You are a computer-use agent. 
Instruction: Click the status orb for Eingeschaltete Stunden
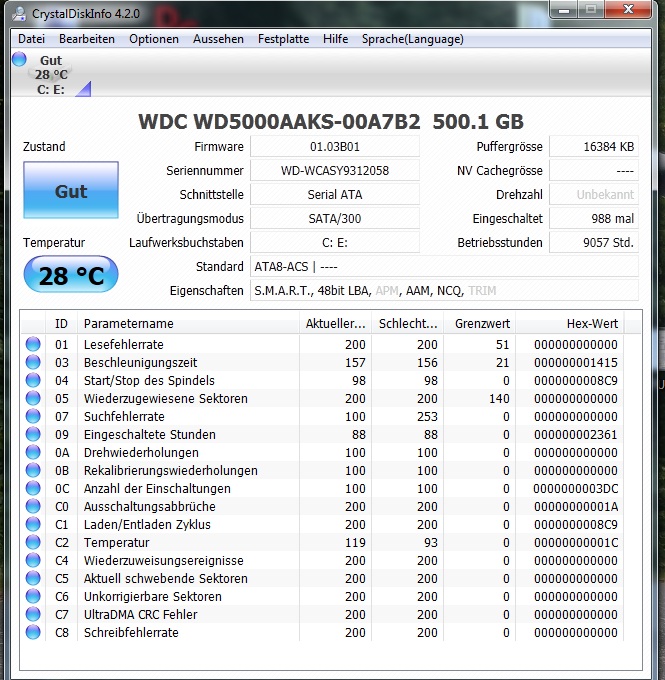33,434
